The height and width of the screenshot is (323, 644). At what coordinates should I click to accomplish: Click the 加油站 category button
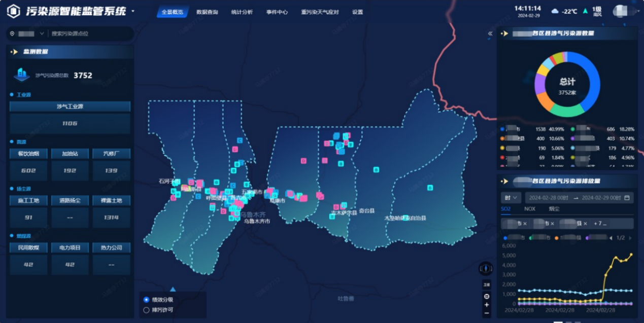tap(70, 154)
